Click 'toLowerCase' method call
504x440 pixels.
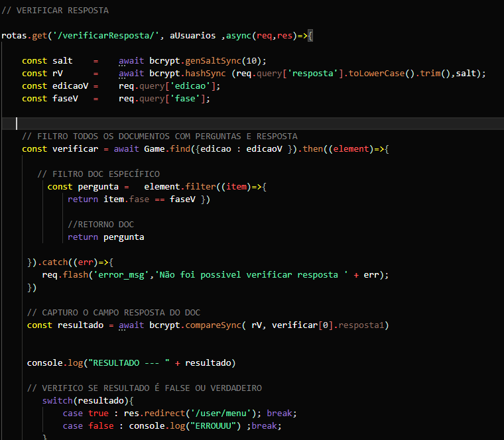point(377,74)
